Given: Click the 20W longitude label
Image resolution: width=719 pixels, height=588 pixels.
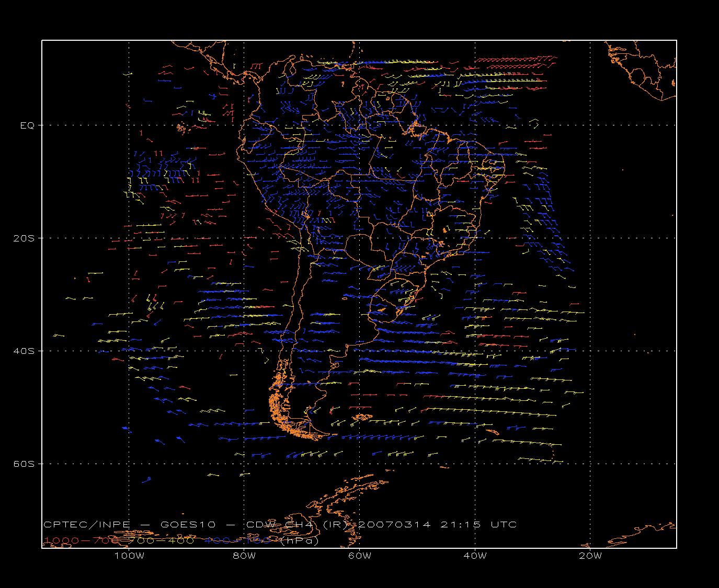Looking at the screenshot, I should [x=590, y=556].
